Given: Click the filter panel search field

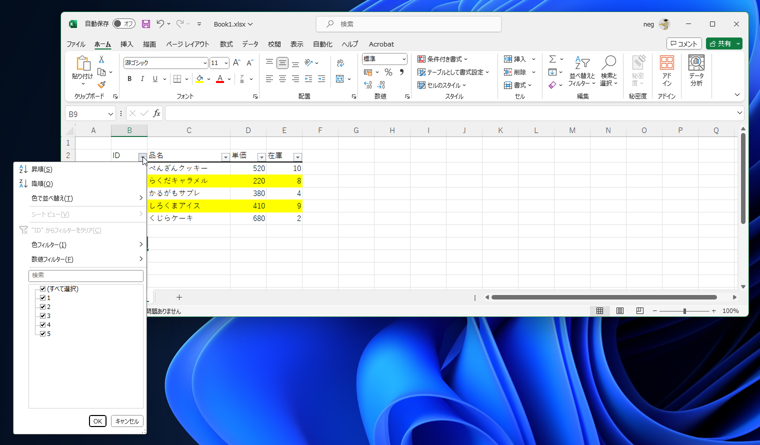Looking at the screenshot, I should pyautogui.click(x=86, y=275).
